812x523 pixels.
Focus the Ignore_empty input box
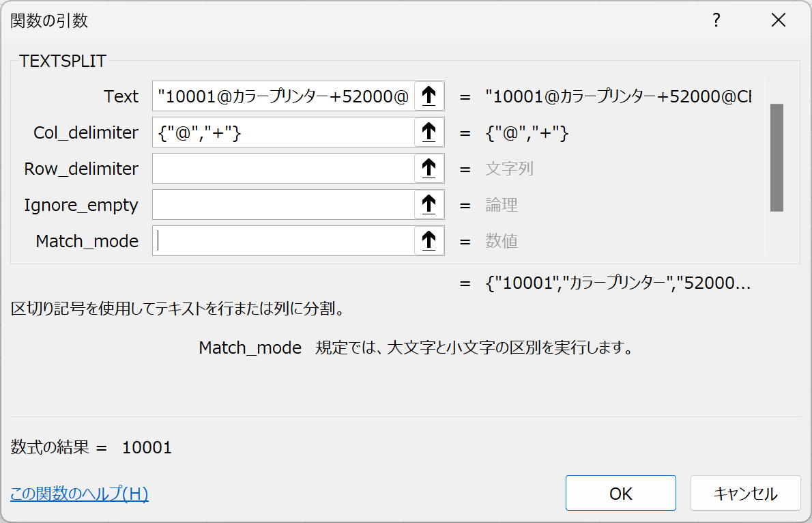[283, 205]
